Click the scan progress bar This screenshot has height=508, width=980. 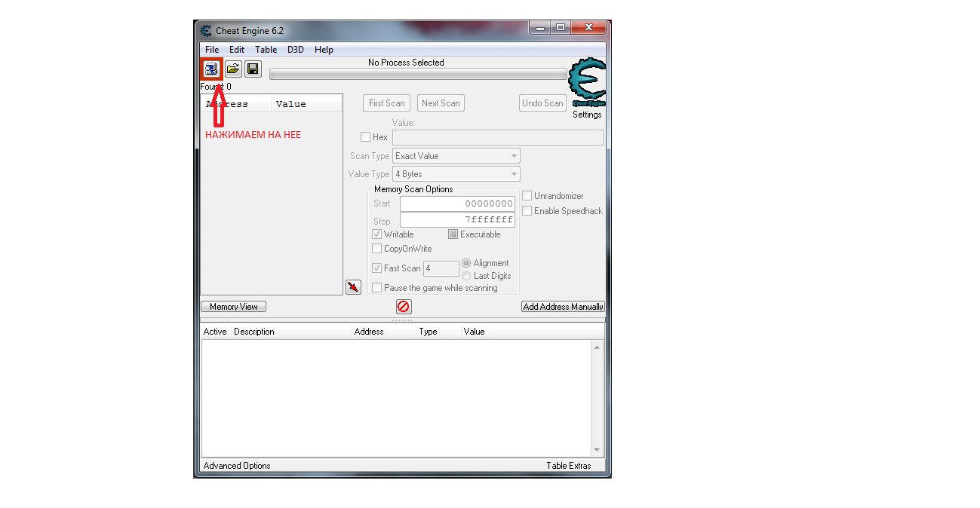(417, 74)
